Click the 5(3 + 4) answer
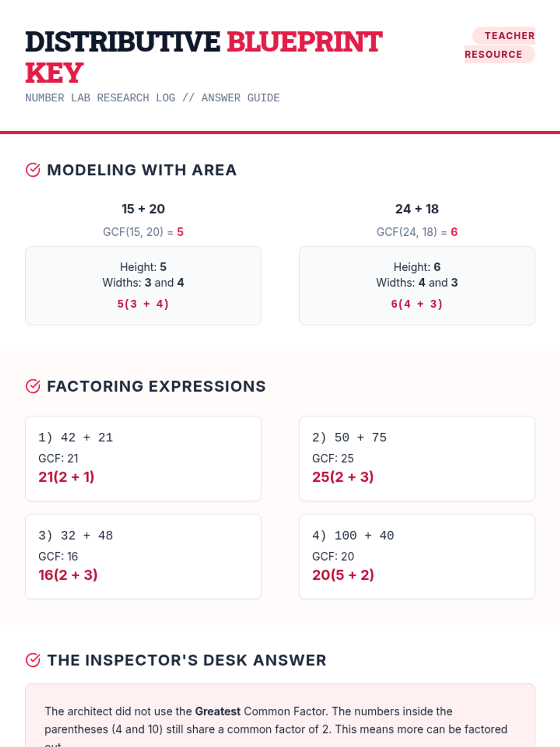The image size is (560, 747). [x=143, y=304]
